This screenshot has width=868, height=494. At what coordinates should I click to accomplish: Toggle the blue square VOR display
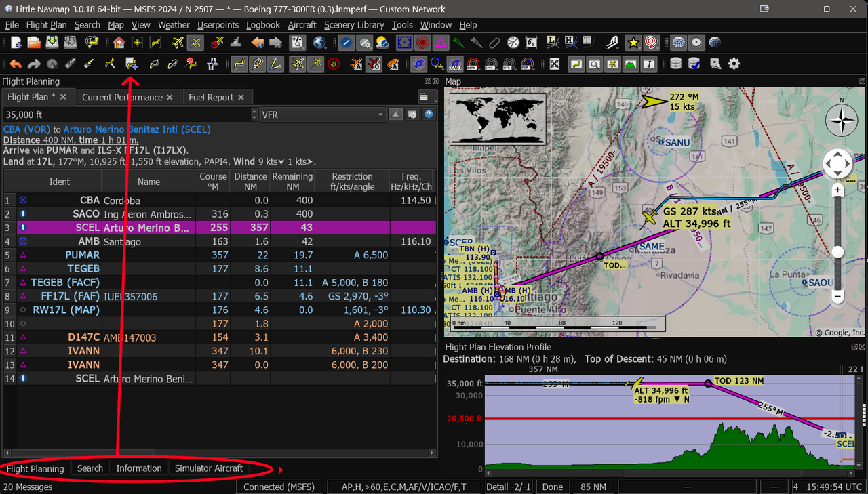[404, 43]
